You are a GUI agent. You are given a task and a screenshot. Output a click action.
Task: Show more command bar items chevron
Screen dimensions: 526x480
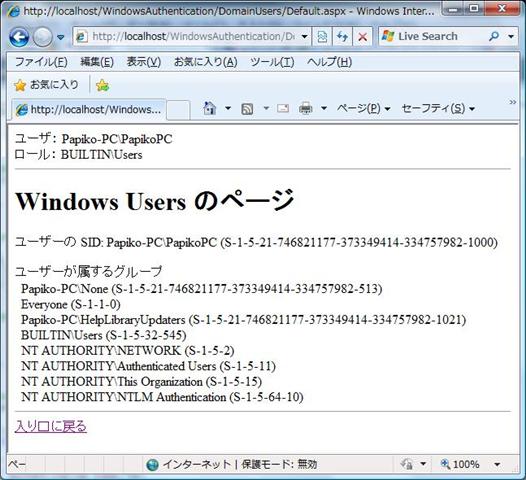point(513,102)
